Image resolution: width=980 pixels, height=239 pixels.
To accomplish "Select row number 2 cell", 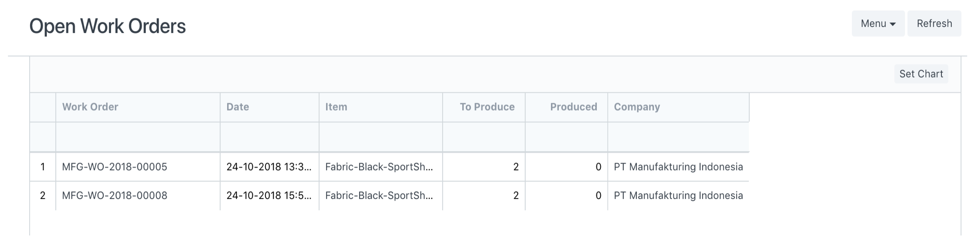I will 42,195.
